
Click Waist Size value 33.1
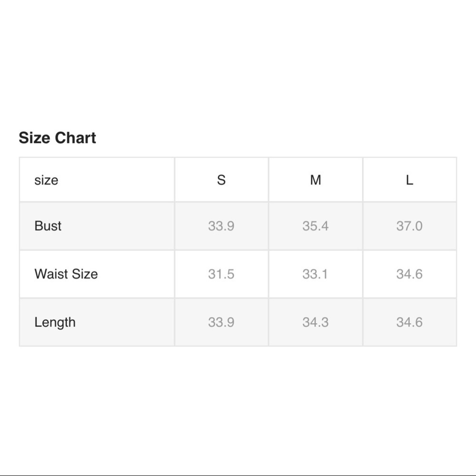click(x=315, y=274)
